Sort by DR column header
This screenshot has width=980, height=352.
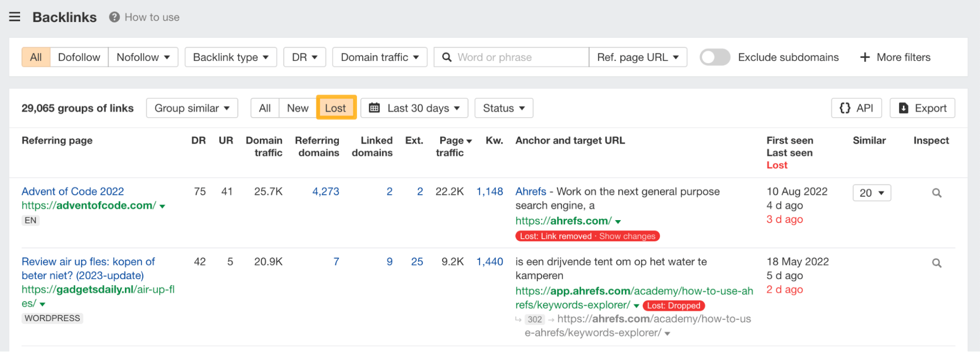(199, 141)
